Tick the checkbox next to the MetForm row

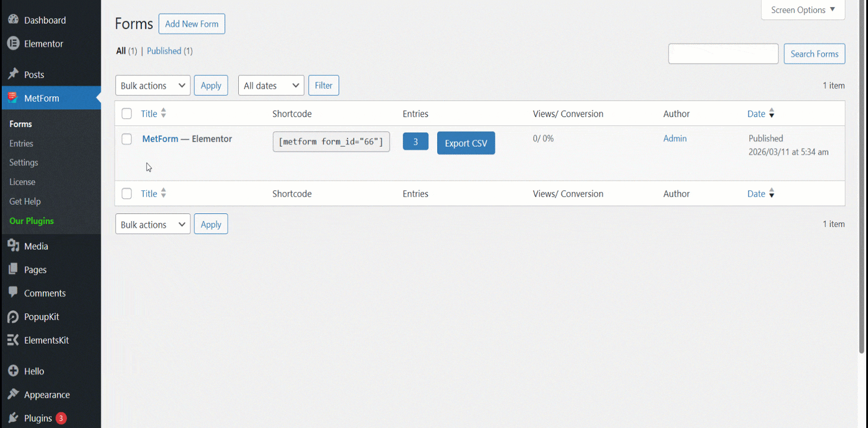pos(127,139)
